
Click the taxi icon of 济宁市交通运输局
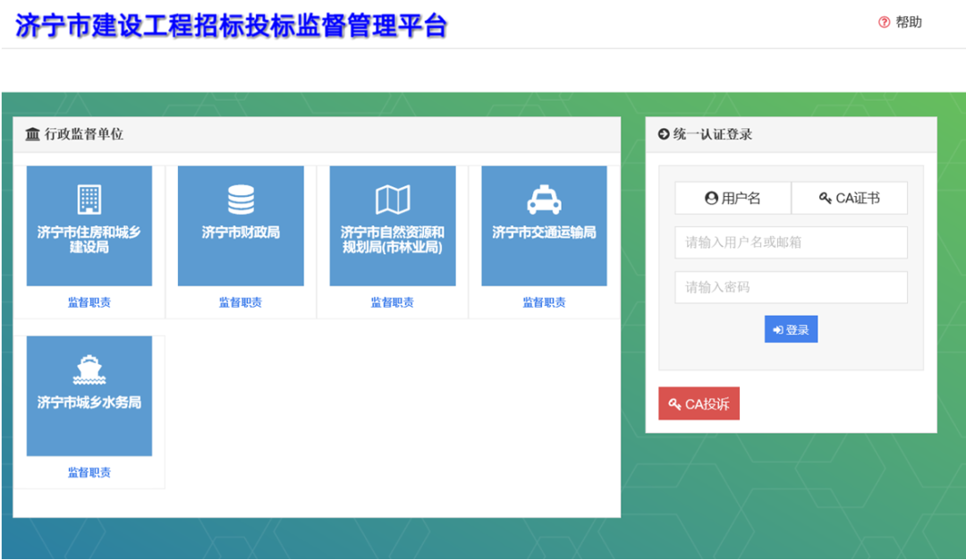coord(544,199)
